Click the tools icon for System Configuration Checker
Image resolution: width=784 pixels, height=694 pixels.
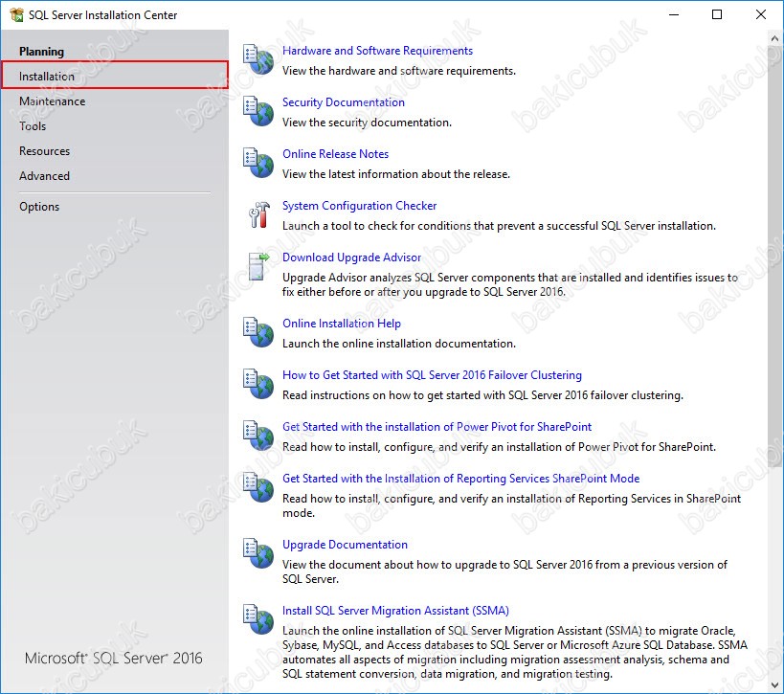(259, 214)
